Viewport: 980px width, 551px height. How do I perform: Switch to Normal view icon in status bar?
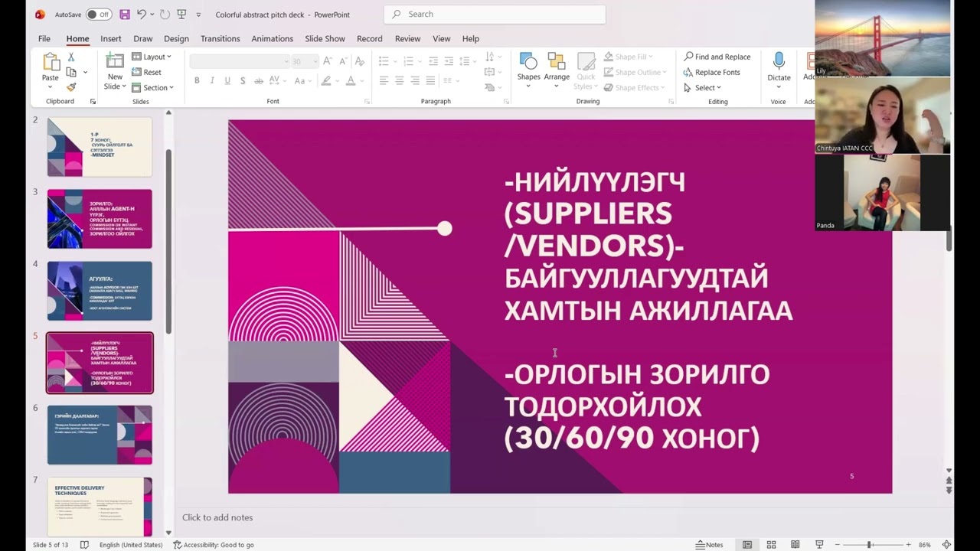click(x=747, y=545)
